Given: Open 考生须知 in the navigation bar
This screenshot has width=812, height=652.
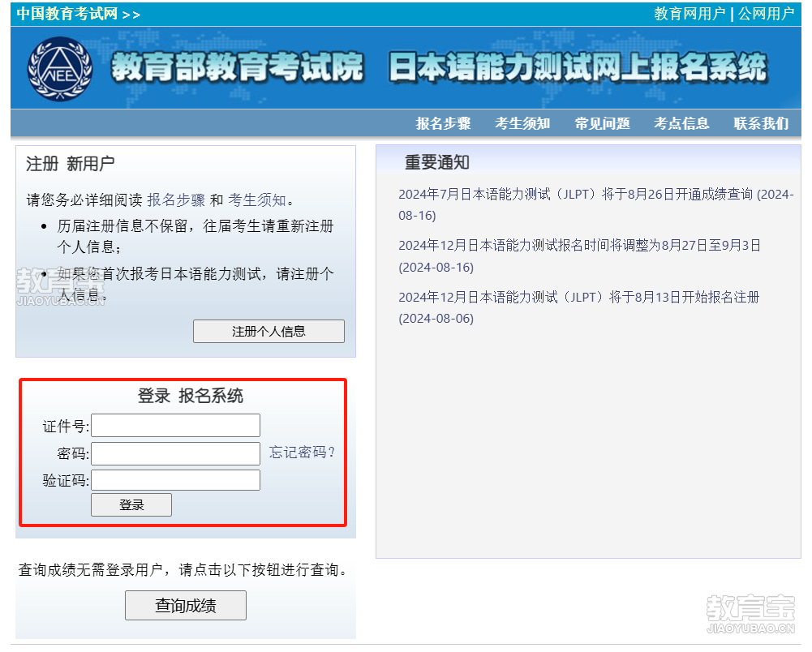Looking at the screenshot, I should point(522,123).
